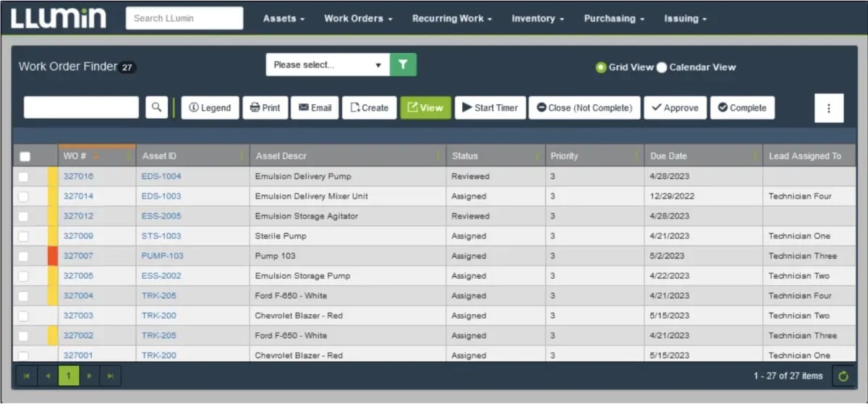Viewport: 868px width, 404px height.
Task: Focus the Search LLumin field
Action: 184,18
